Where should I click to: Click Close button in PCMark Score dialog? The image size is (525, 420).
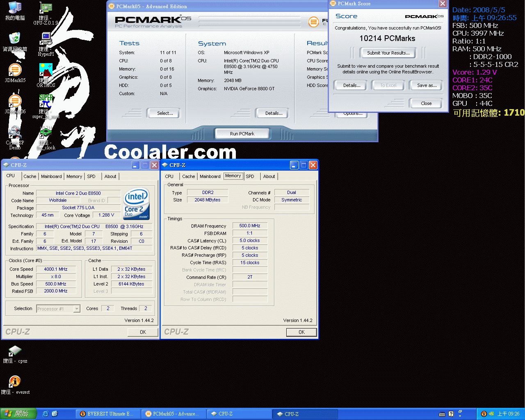click(x=426, y=103)
